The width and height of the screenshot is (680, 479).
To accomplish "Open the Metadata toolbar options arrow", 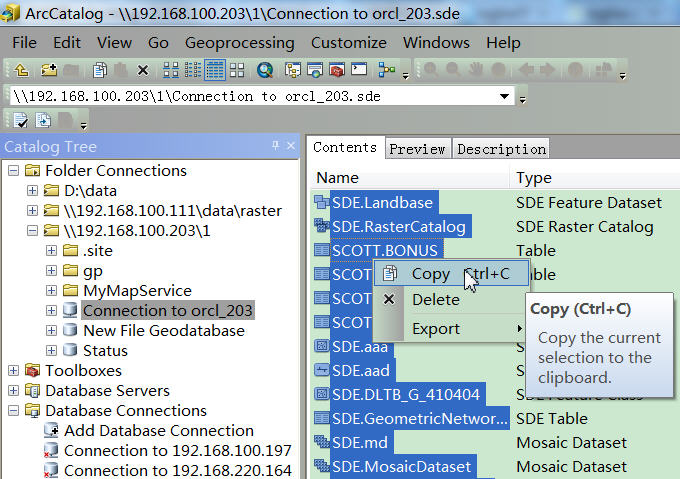I will 84,126.
